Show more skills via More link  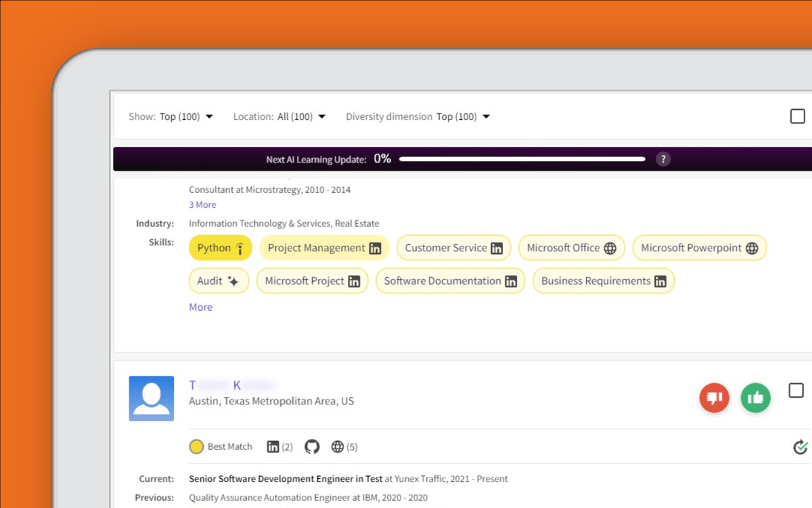click(x=201, y=307)
